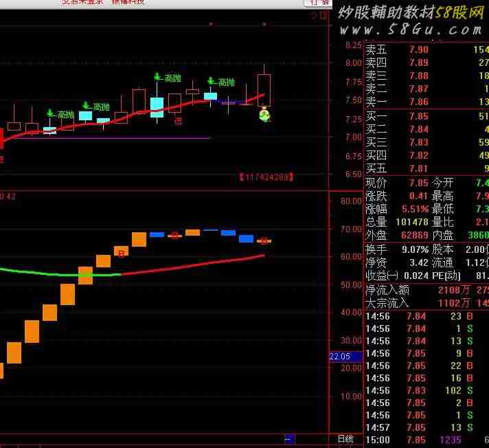The image size is (489, 448).
Task: Click the 买四 7.82 order row
Action: click(x=427, y=156)
